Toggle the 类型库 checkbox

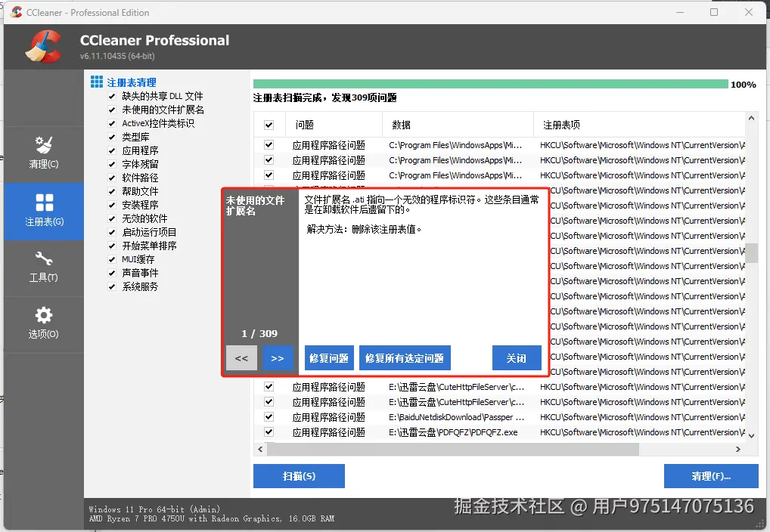coord(112,137)
